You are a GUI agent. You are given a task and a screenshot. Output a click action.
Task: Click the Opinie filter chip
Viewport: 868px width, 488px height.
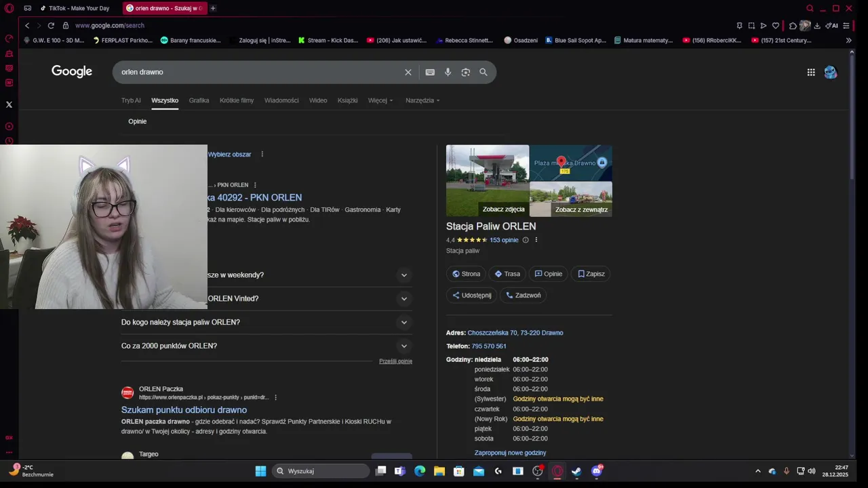[x=138, y=121]
